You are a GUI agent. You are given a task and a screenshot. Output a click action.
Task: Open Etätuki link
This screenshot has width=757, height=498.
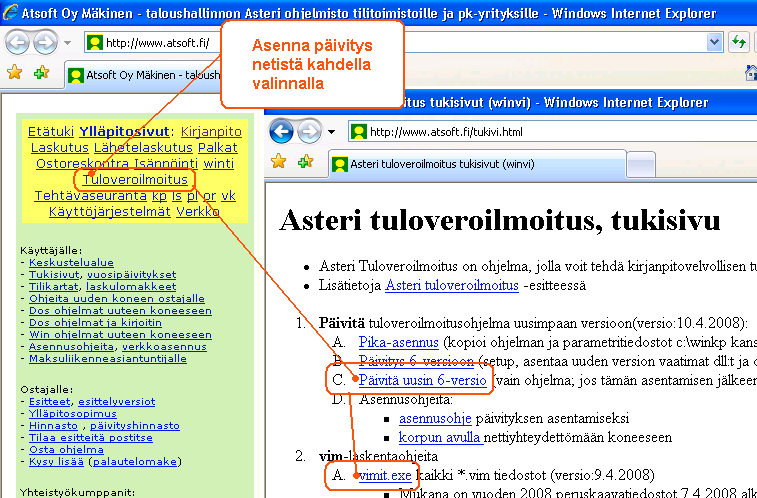(51, 132)
